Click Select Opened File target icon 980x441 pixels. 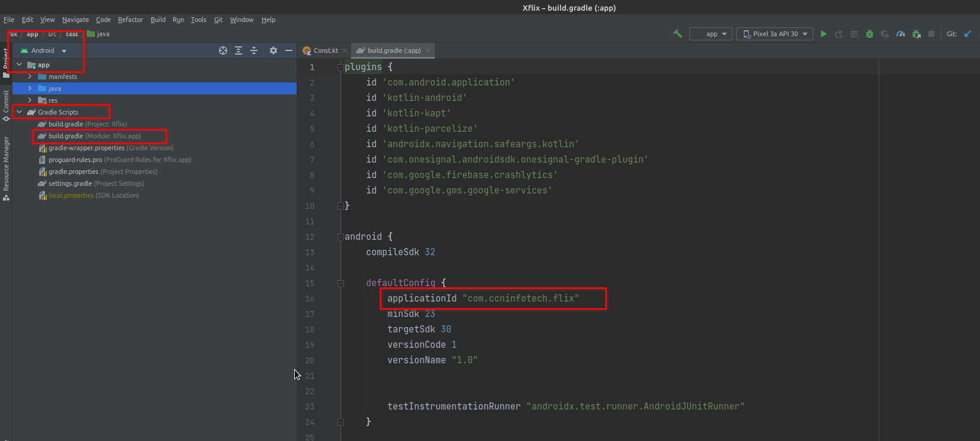tap(223, 50)
